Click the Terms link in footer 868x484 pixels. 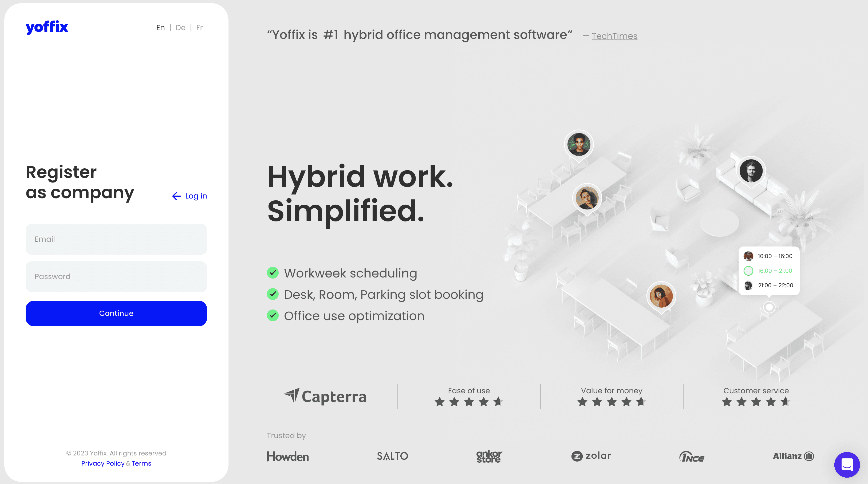pos(141,464)
